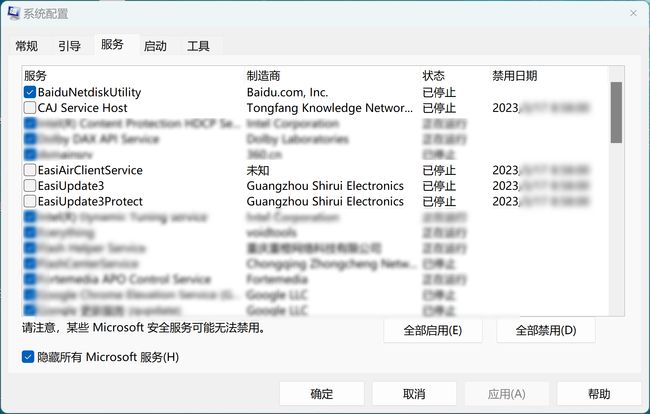Click the Tongfang Knowledge Networ... manufacturer cell
The width and height of the screenshot is (650, 414).
330,108
